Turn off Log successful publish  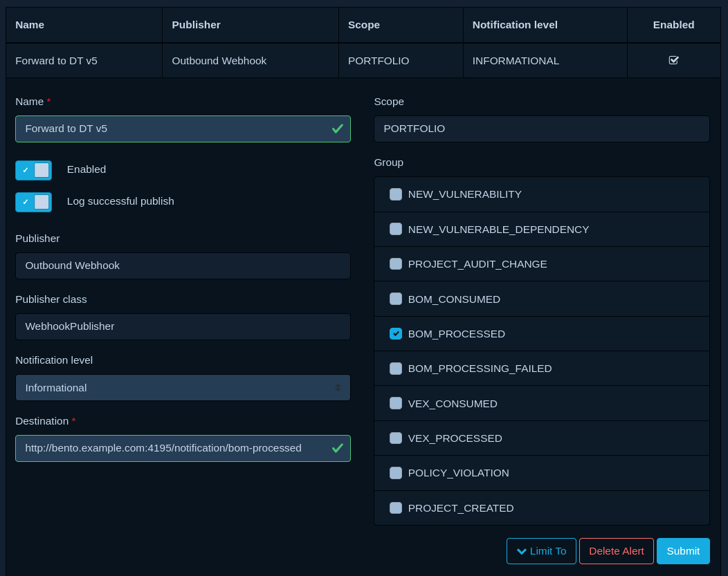33,202
